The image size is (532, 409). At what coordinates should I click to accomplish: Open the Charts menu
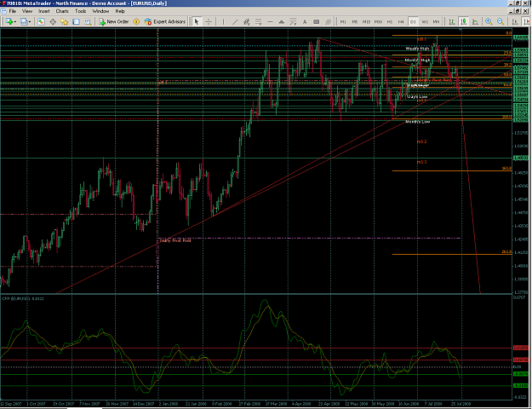point(62,11)
